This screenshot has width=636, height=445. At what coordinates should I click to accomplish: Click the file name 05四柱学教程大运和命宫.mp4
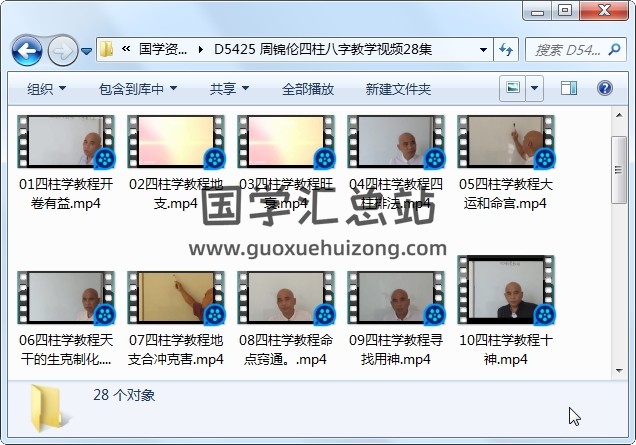(506, 193)
